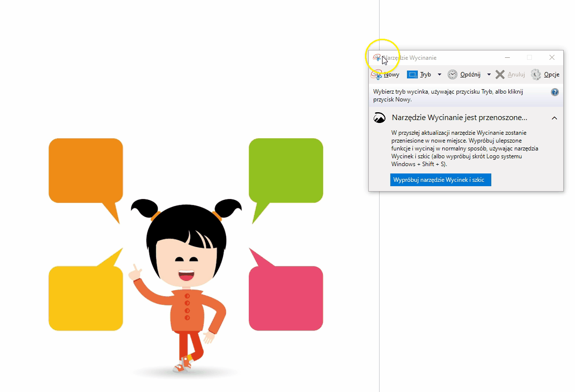The height and width of the screenshot is (392, 575).
Task: Collapse the relocation notice with the chevron
Action: click(554, 118)
